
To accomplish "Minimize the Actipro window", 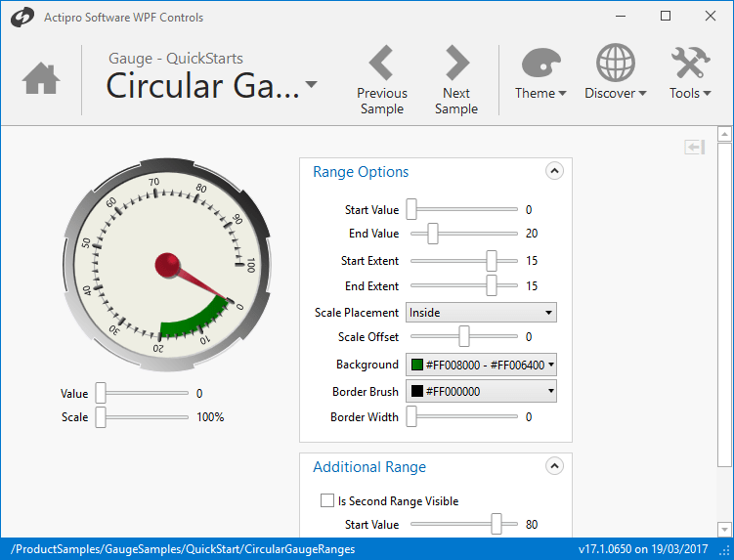I will (621, 16).
